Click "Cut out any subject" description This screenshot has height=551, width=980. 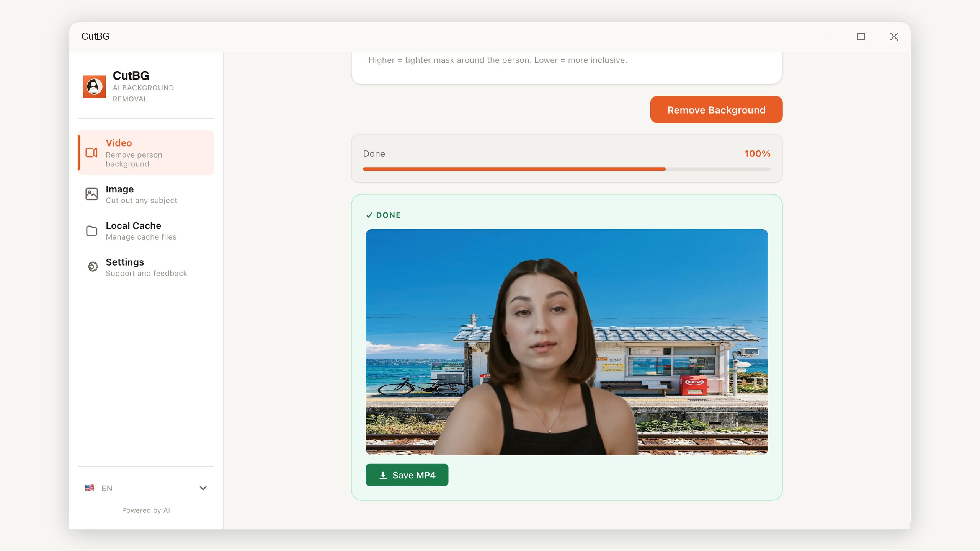click(x=141, y=200)
